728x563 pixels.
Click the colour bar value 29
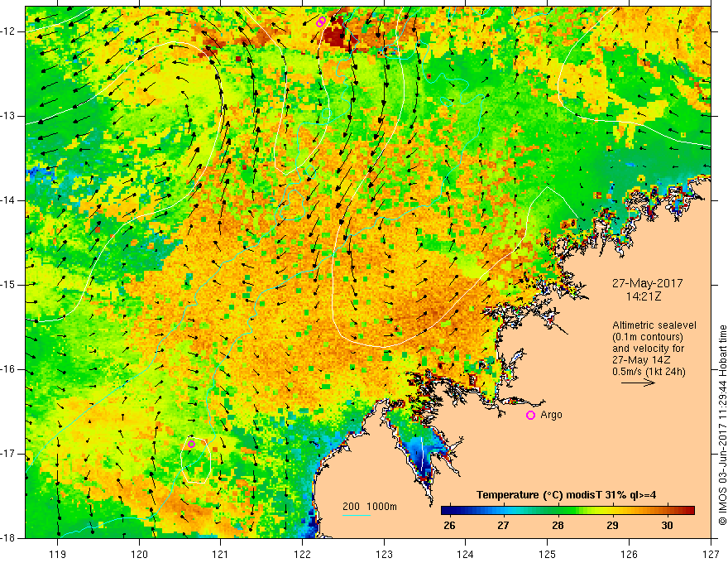click(x=612, y=526)
